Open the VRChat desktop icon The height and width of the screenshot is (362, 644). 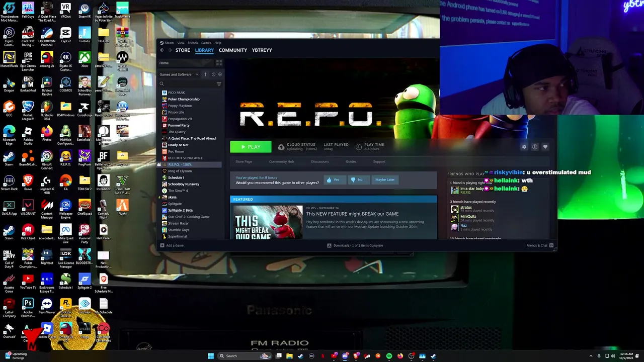coord(65,11)
